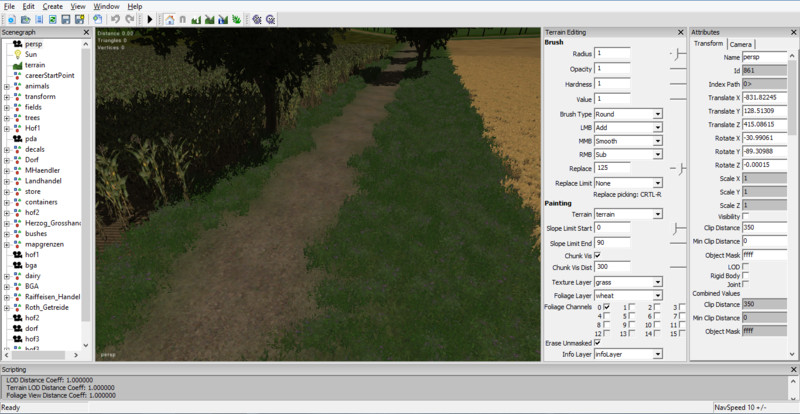
Task: Switch to the Transform tab
Action: [x=708, y=43]
